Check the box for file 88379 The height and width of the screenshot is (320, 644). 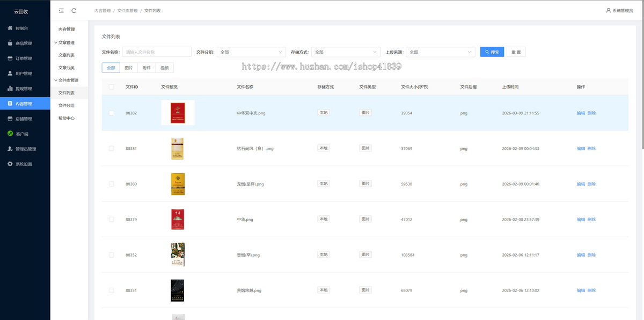coord(111,219)
